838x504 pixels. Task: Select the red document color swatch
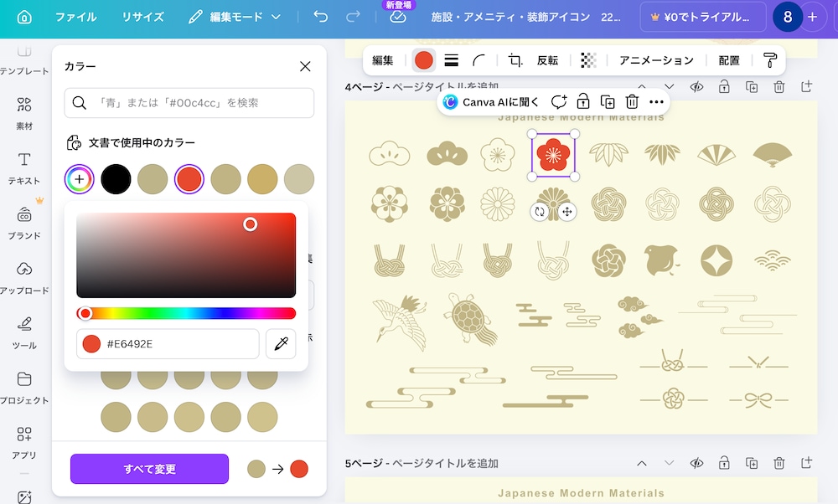point(189,179)
